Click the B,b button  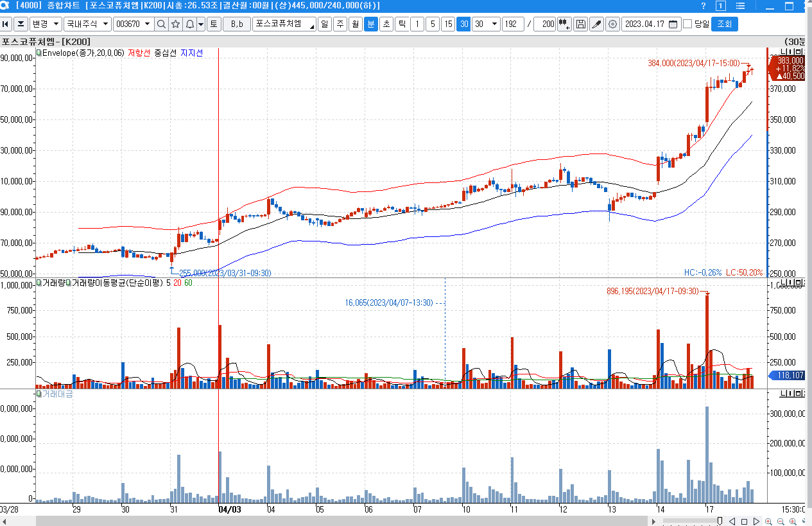(236, 24)
